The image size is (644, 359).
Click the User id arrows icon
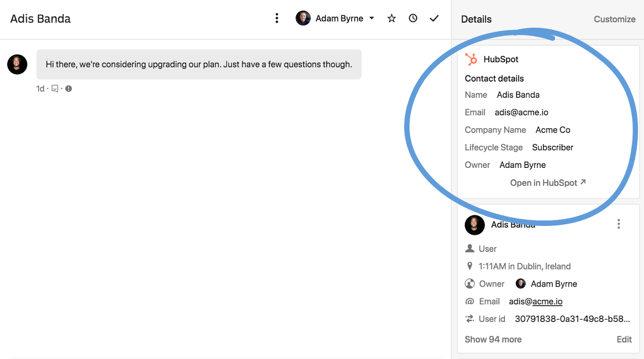[x=469, y=319]
